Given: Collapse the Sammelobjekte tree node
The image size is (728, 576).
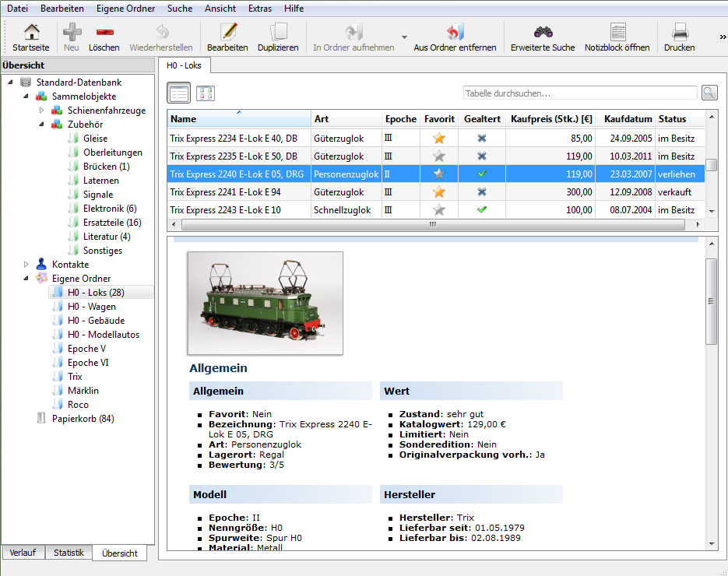Looking at the screenshot, I should (26, 97).
